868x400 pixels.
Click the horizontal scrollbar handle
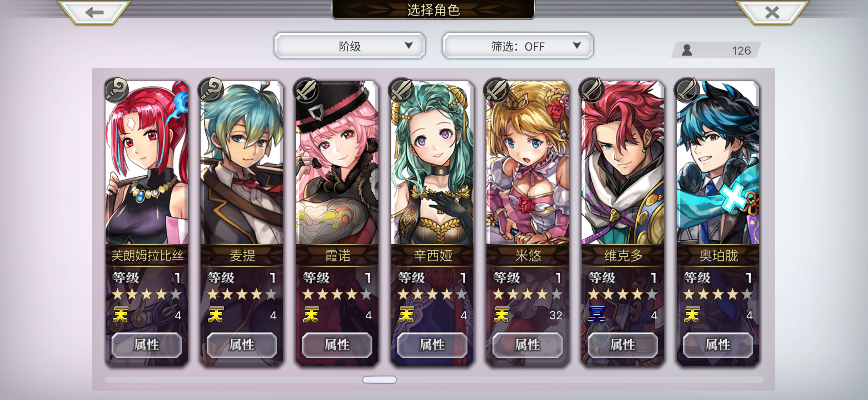pyautogui.click(x=379, y=380)
